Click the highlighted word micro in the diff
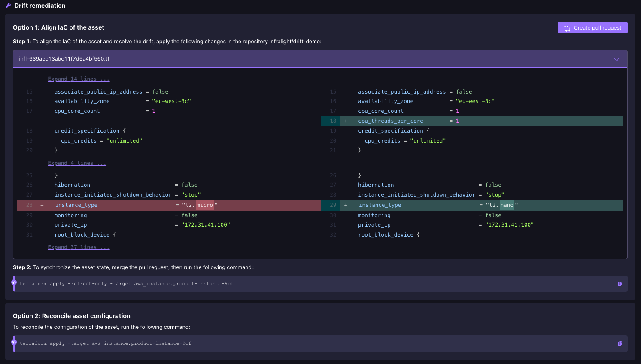641x364 pixels. (205, 205)
